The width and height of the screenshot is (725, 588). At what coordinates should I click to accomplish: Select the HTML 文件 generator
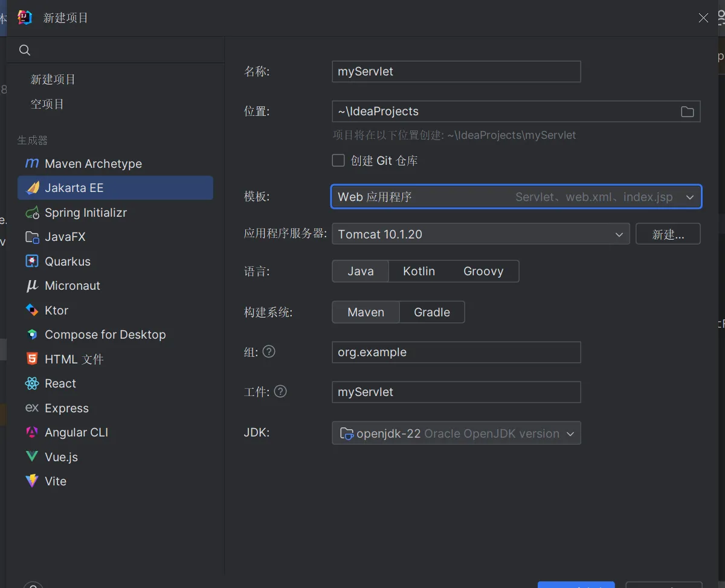pos(115,359)
